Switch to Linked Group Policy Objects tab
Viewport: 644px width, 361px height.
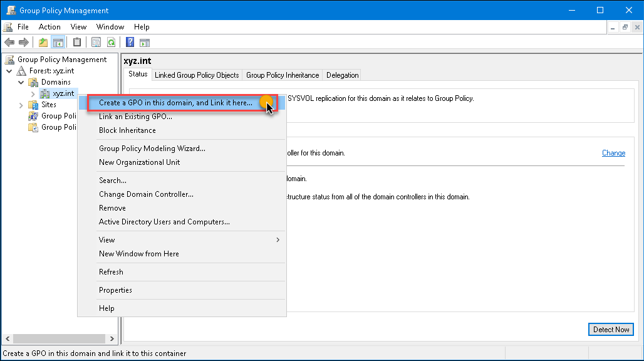point(197,75)
